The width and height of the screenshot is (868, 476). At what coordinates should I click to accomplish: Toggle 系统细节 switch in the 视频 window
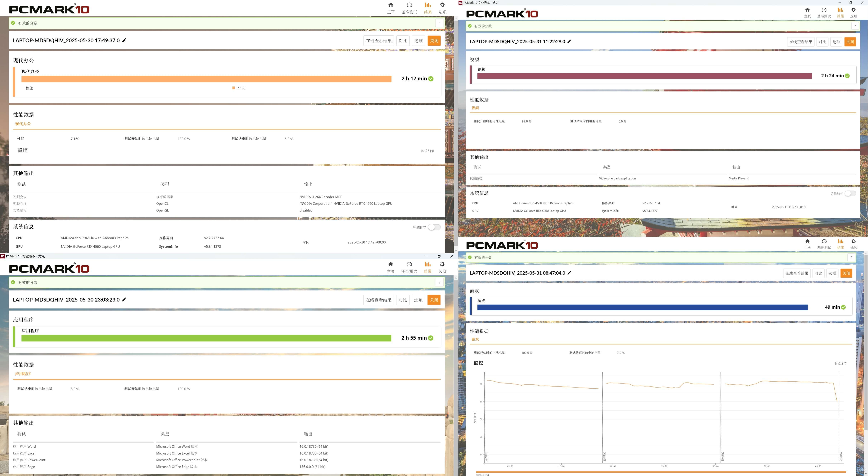coord(850,193)
